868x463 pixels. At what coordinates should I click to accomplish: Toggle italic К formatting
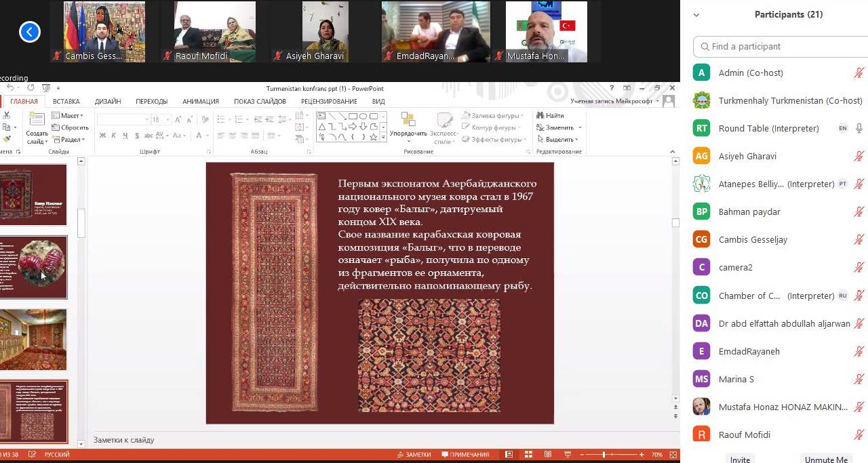(x=114, y=136)
